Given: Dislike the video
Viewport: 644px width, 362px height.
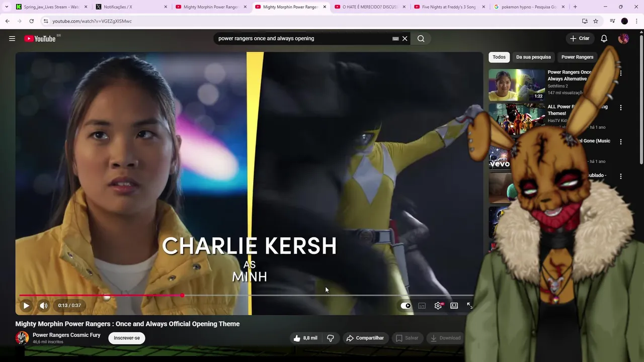Looking at the screenshot, I should (x=331, y=338).
